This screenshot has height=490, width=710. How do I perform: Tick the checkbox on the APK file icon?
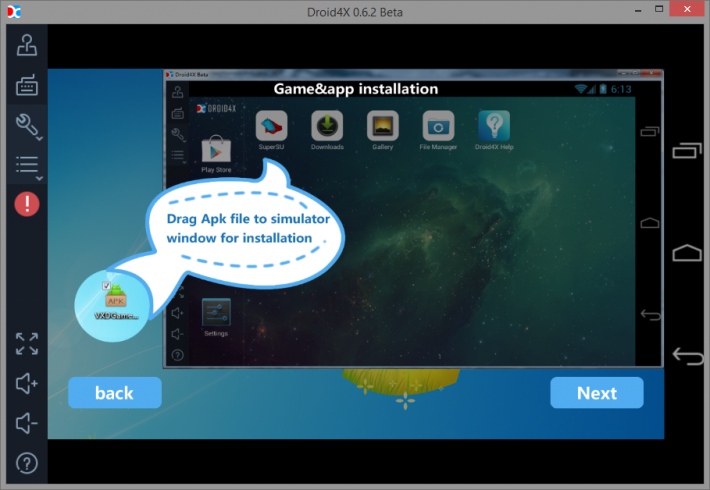point(106,285)
